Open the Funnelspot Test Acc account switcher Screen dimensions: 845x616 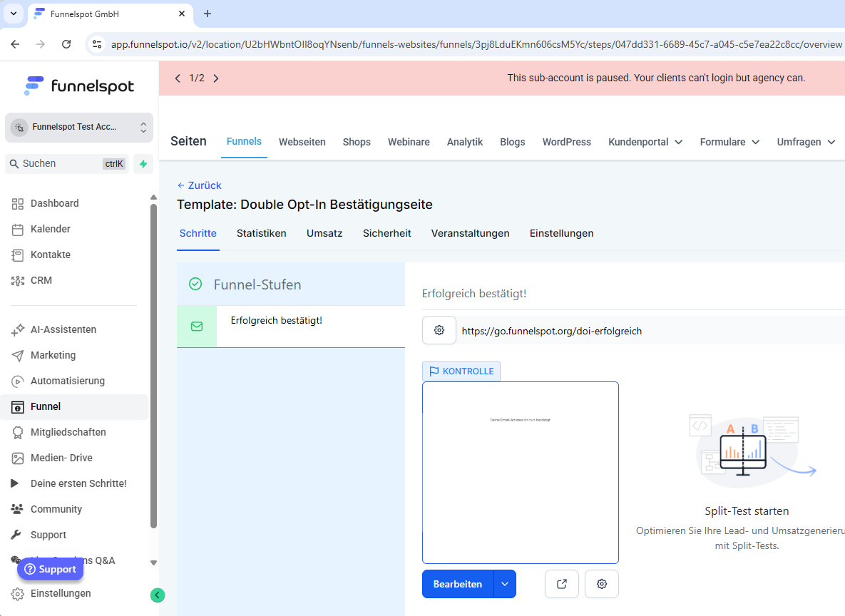click(79, 127)
